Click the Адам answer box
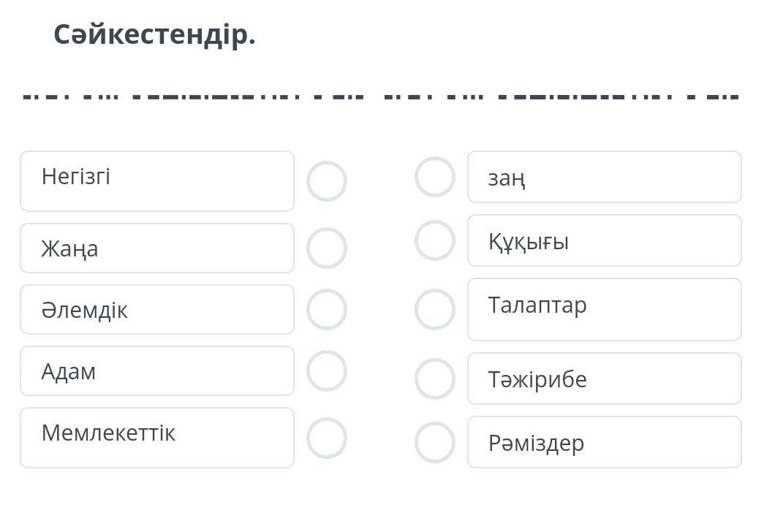The height and width of the screenshot is (532, 775). coord(157,371)
